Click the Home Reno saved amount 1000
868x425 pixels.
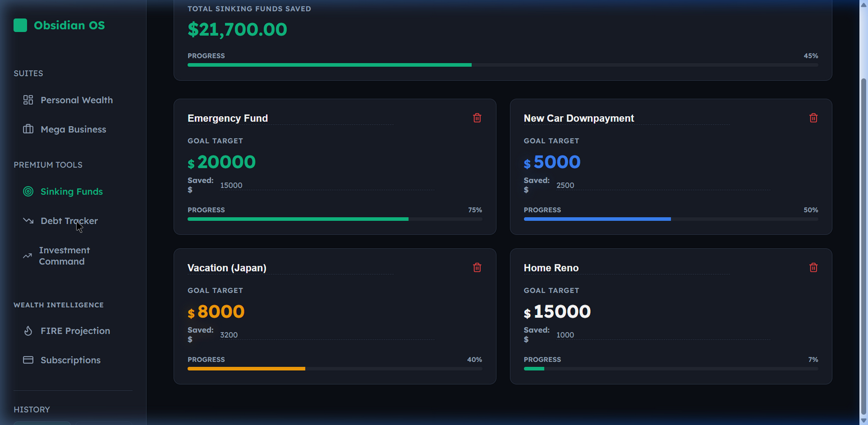663,335
